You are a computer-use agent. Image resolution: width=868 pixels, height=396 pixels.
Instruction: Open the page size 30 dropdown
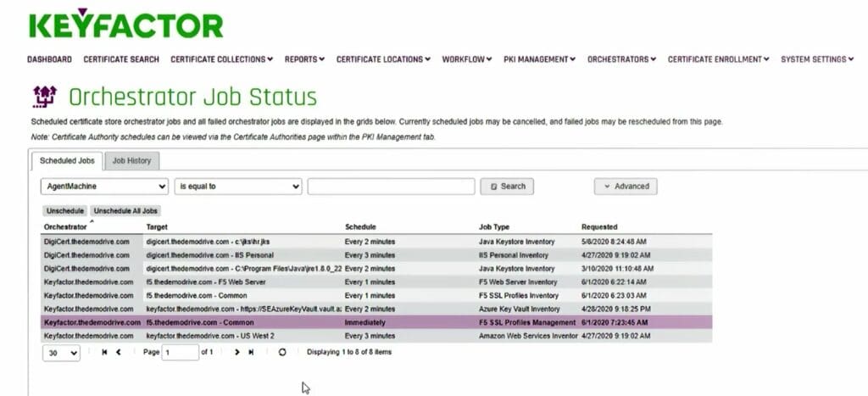point(61,353)
